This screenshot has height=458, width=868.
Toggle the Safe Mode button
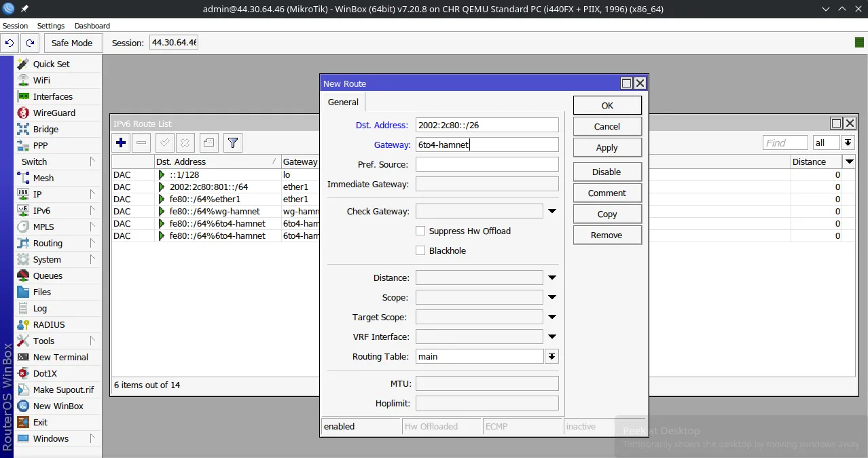tap(72, 43)
